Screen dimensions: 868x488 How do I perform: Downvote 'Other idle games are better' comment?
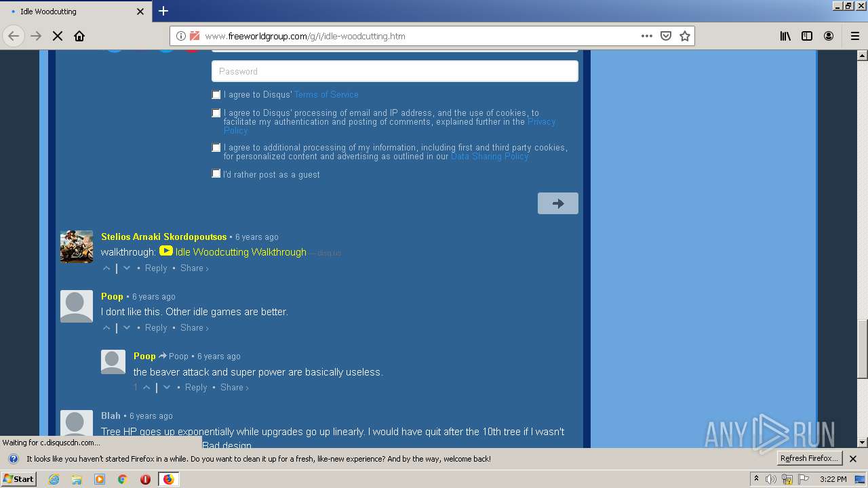(126, 328)
